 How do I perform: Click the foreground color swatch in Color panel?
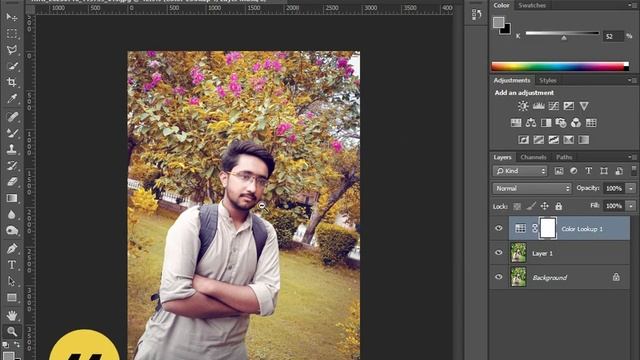pyautogui.click(x=498, y=22)
